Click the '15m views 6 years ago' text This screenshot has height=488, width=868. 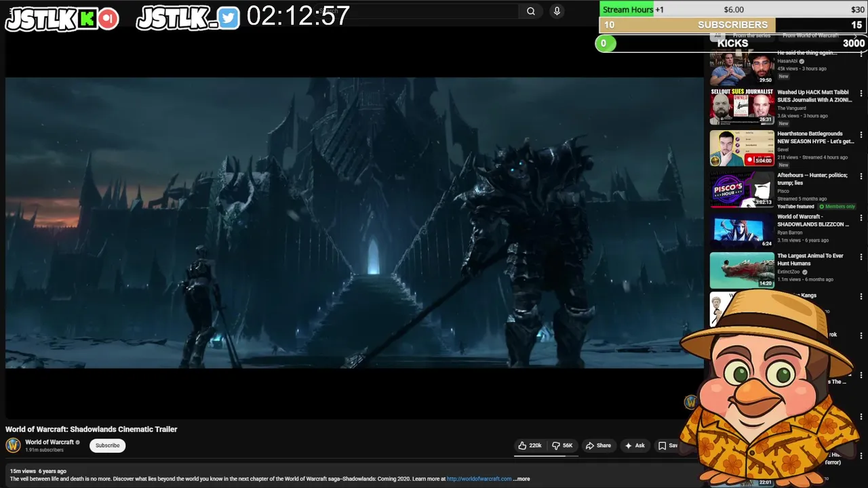pos(38,471)
